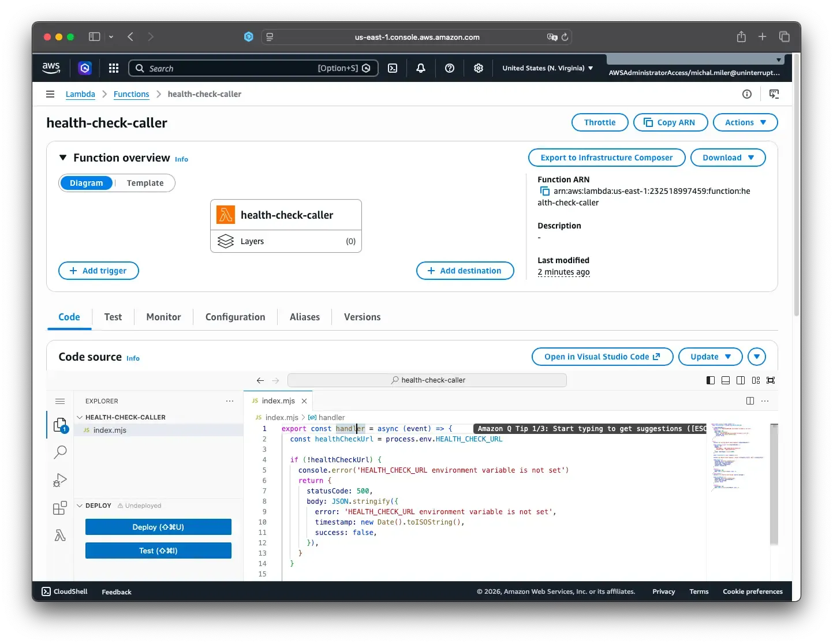Click the code minimap preview

(739, 457)
